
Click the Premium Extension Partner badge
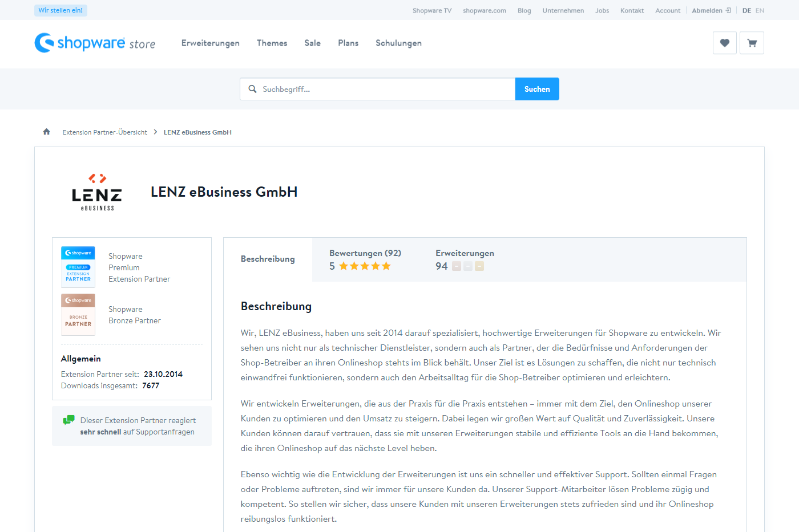pos(78,267)
